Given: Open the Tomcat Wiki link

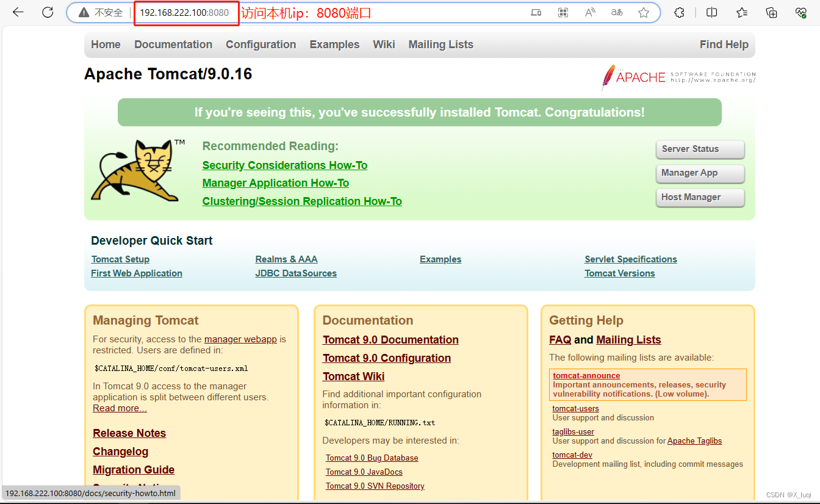Looking at the screenshot, I should [x=354, y=376].
